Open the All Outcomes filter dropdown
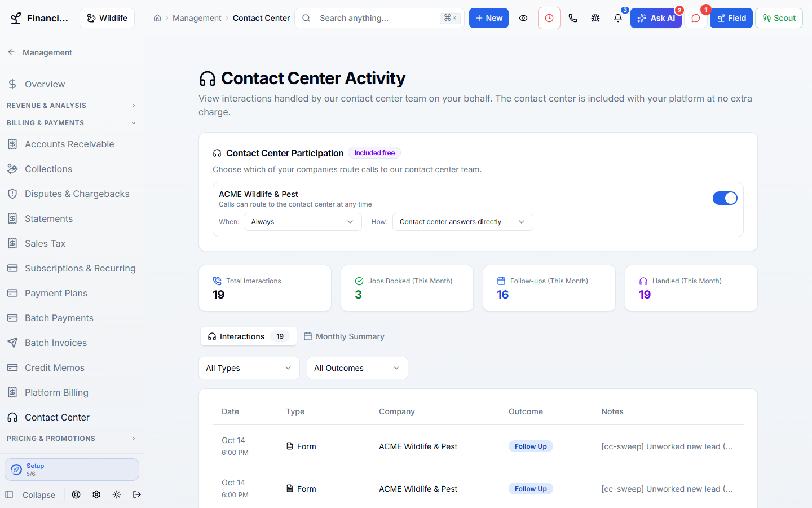The height and width of the screenshot is (508, 812). (358, 368)
